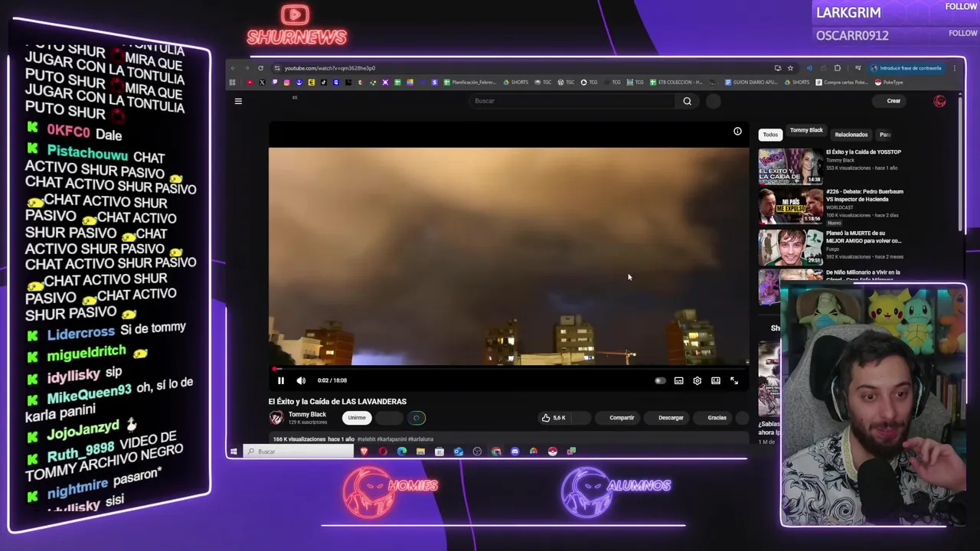
Task: Mute the video with the speaker icon
Action: click(301, 380)
